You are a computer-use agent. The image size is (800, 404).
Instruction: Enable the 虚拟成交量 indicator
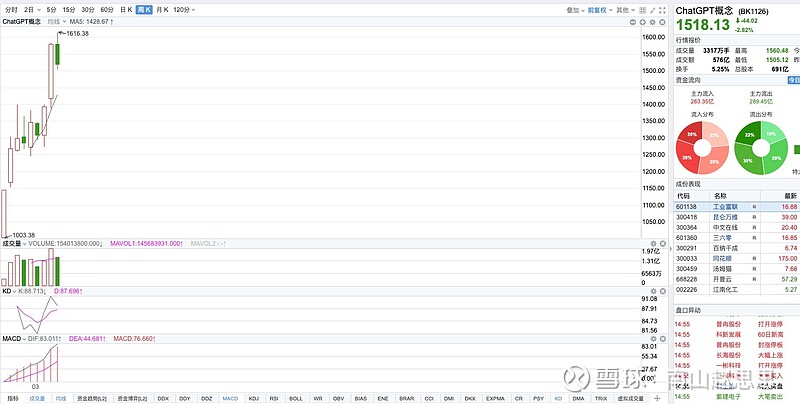coord(631,398)
